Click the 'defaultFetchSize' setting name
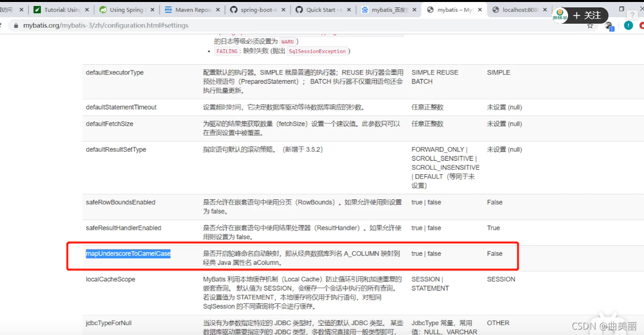Image resolution: width=644 pixels, height=335 pixels. (109, 124)
